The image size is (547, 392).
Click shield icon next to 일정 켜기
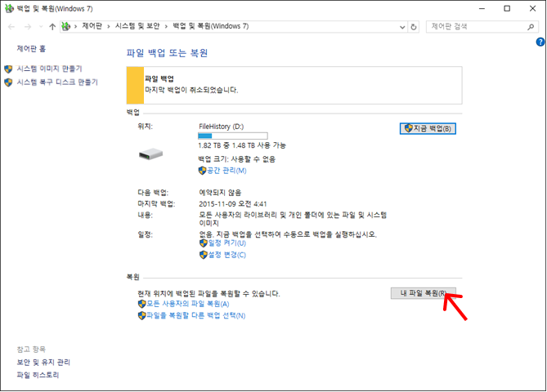pos(204,243)
